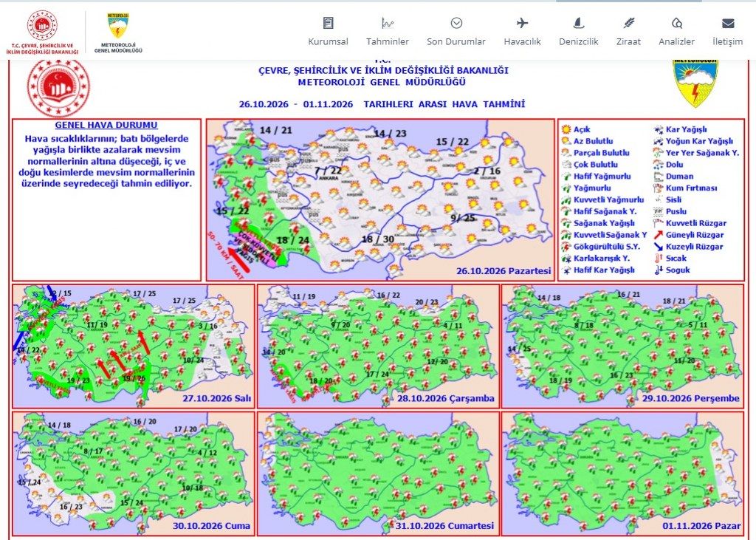Click the "Parçalı Bulutlu" legend label

coord(602,153)
